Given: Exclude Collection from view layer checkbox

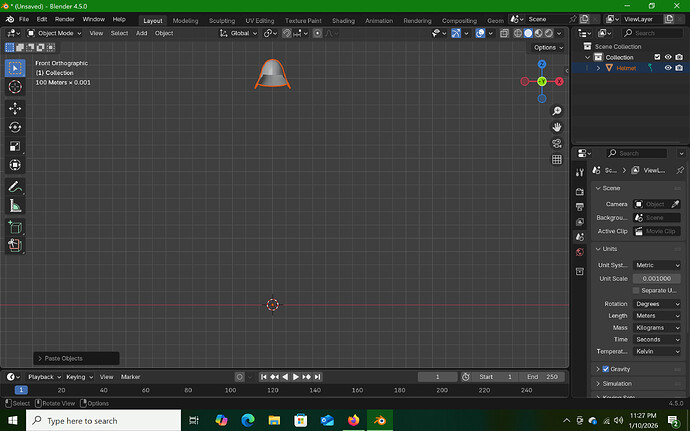Looking at the screenshot, I should [x=657, y=57].
